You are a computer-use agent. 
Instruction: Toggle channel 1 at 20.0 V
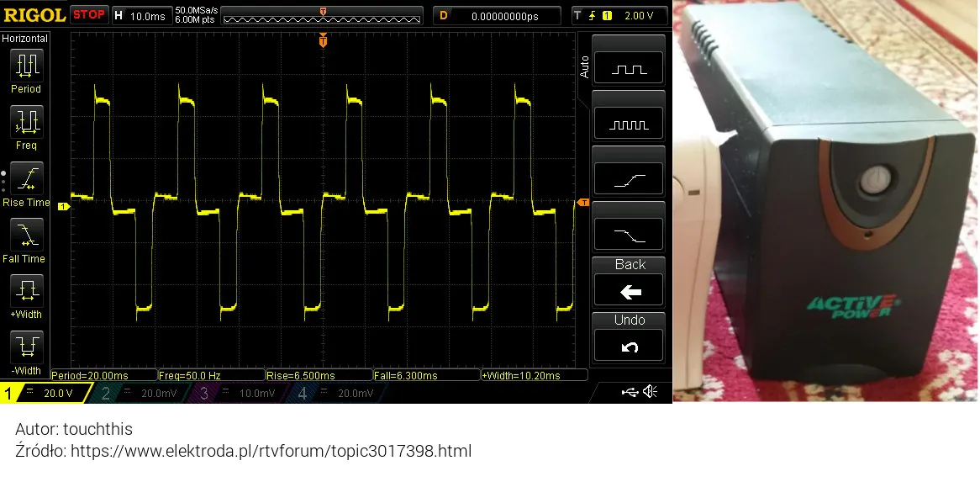[x=44, y=393]
